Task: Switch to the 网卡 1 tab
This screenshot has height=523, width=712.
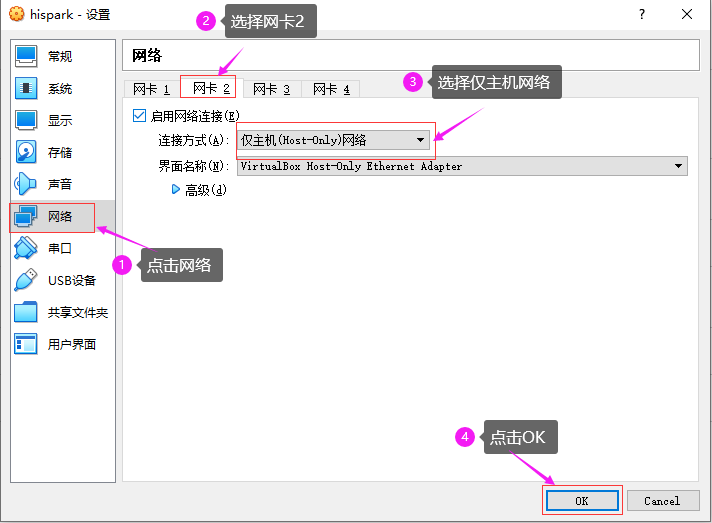Action: pos(151,89)
